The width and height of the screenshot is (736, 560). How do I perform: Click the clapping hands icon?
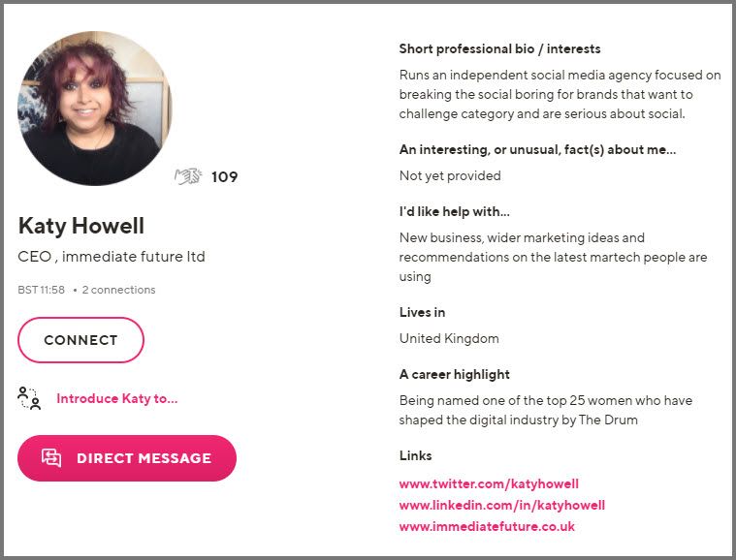click(188, 177)
